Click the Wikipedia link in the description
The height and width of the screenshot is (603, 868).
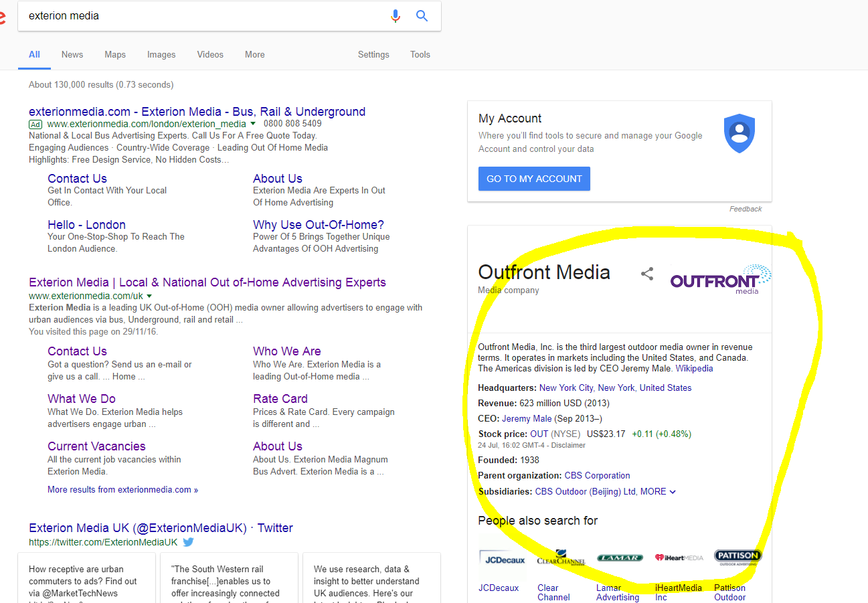[x=694, y=369]
